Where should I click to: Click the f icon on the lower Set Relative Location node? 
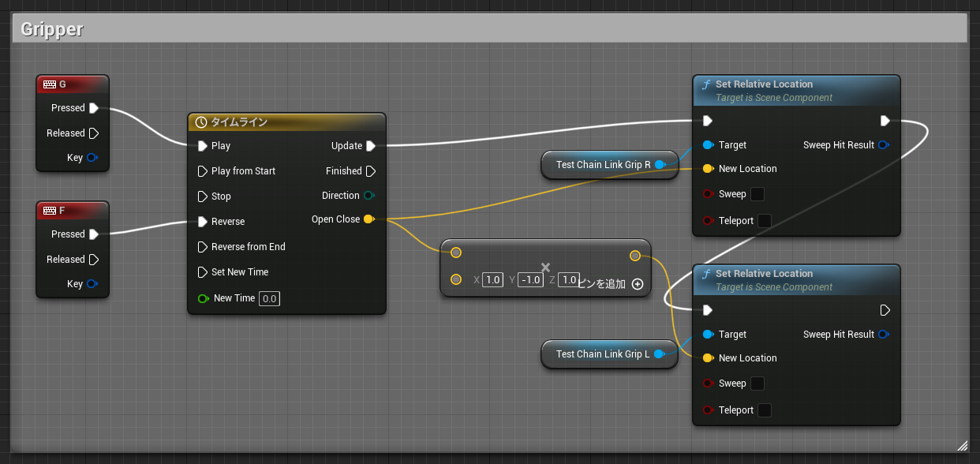(x=705, y=273)
